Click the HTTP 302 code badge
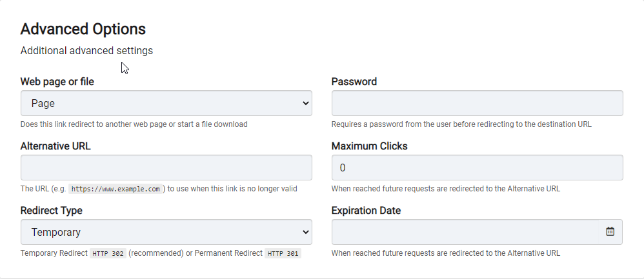The height and width of the screenshot is (279, 644). pyautogui.click(x=108, y=254)
